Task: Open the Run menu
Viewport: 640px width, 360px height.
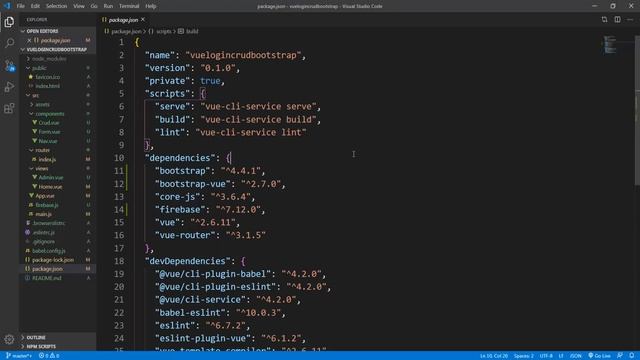Action: tap(108, 6)
